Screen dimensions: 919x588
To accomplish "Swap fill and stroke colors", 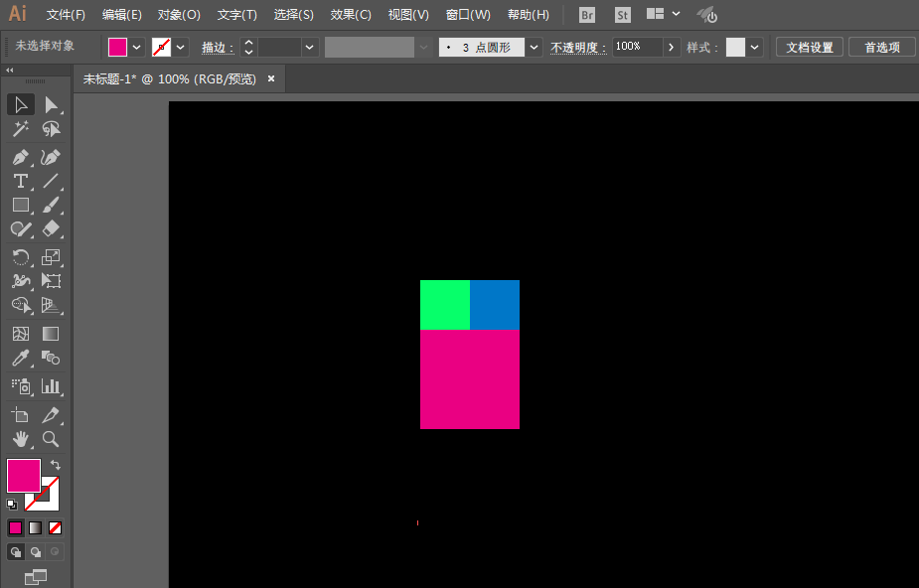I will [x=56, y=465].
